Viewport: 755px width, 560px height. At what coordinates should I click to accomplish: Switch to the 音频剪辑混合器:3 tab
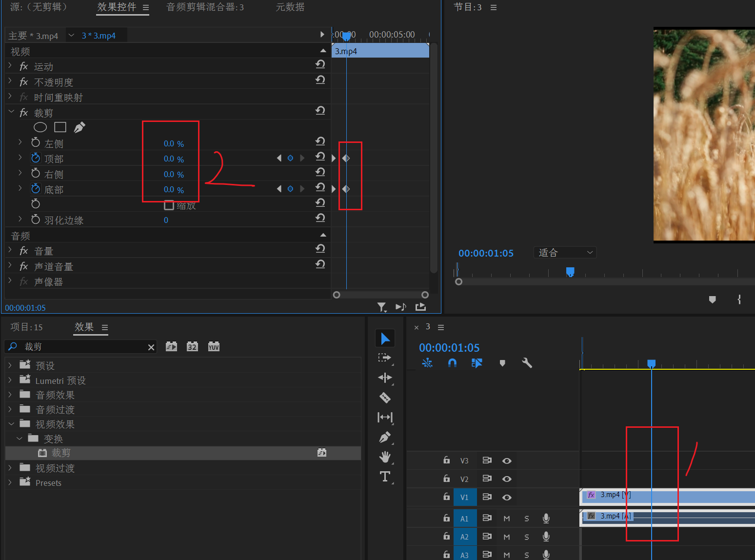coord(205,7)
